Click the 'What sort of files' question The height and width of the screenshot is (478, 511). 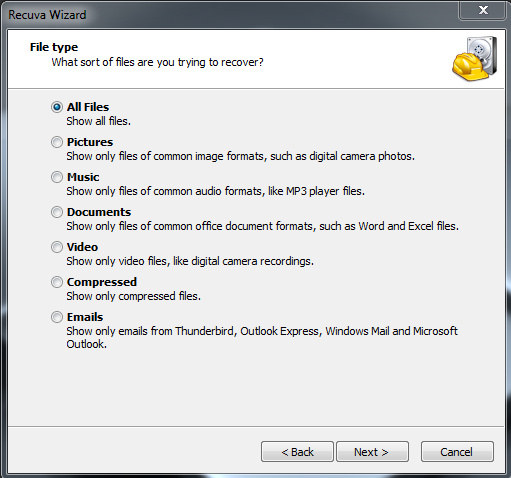tap(157, 62)
